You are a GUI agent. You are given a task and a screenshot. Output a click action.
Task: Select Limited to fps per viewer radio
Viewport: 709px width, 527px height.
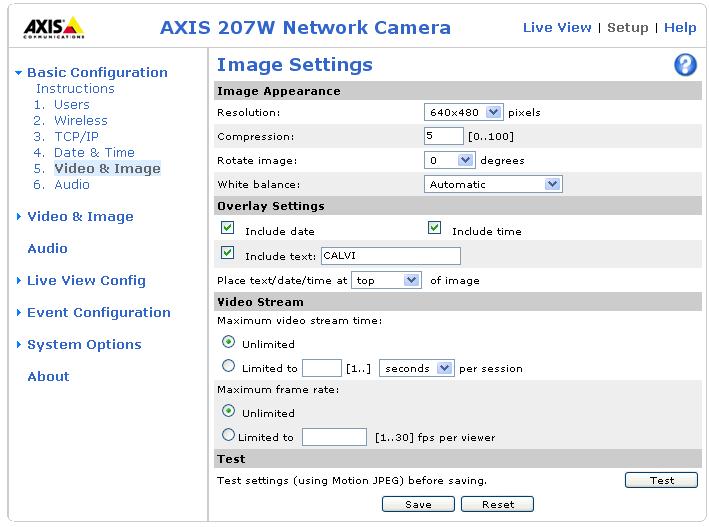pyautogui.click(x=228, y=435)
